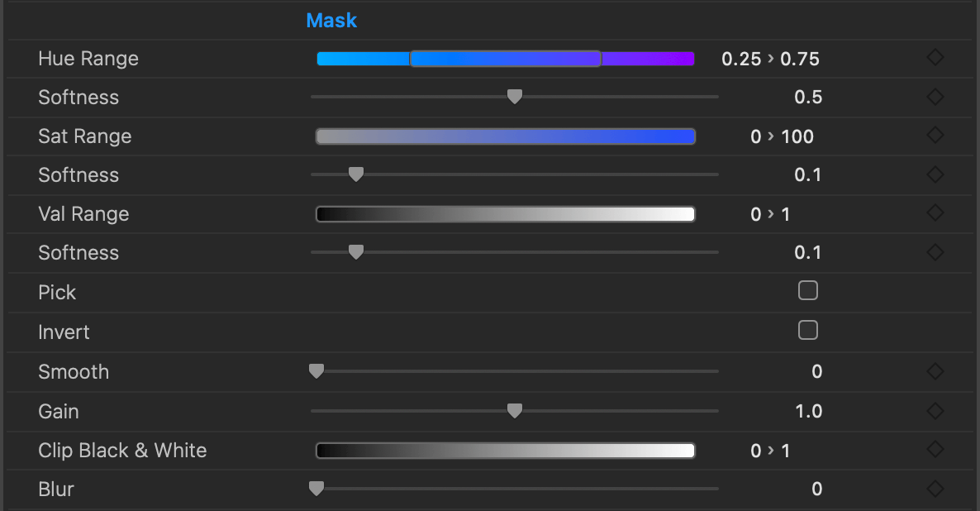The width and height of the screenshot is (980, 511).
Task: Click the Clip Black & White keyframe diamond
Action: (935, 450)
